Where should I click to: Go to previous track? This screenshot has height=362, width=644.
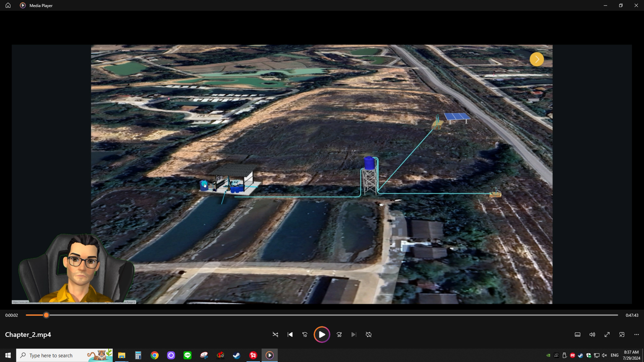290,334
